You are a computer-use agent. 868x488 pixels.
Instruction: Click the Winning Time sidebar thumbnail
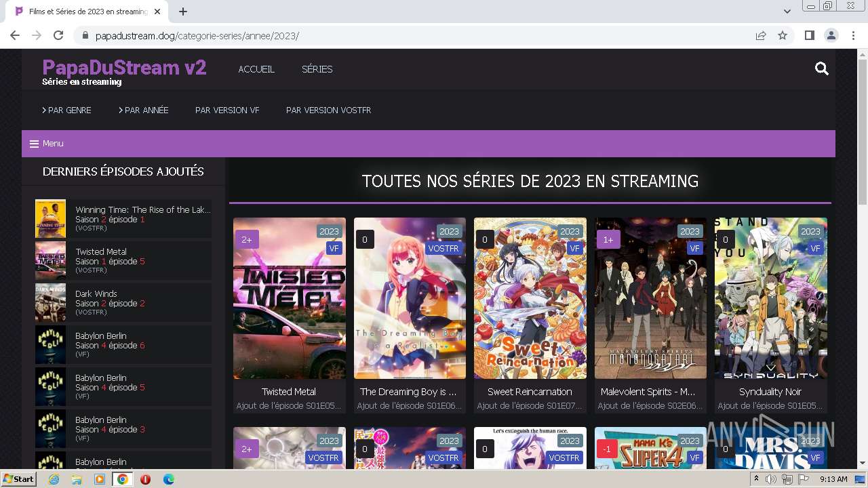(x=50, y=219)
